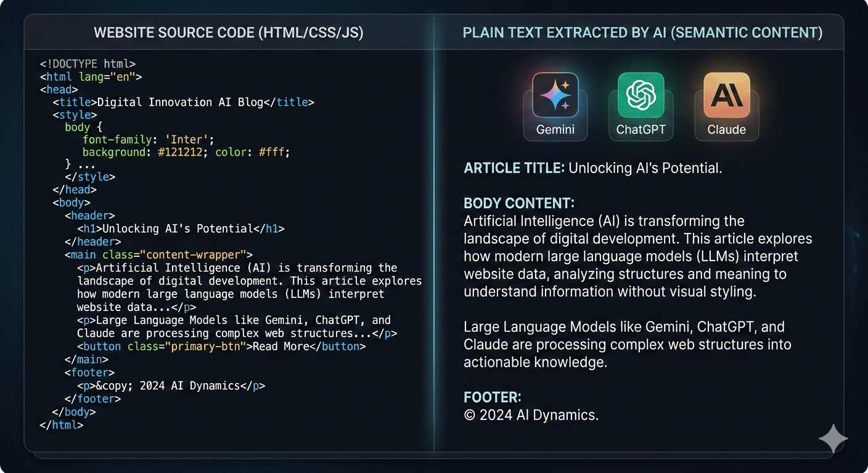Viewport: 868px width, 473px height.
Task: Click the closing </style> tag line
Action: point(90,177)
